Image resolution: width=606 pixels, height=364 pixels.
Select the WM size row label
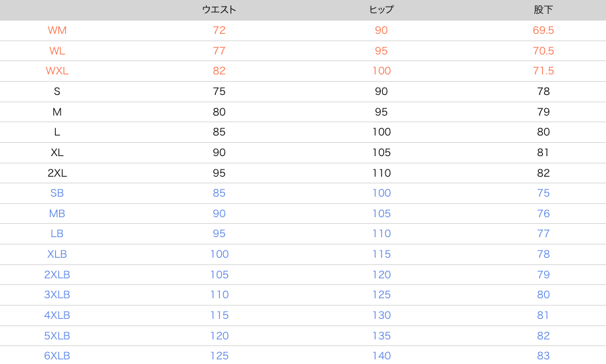point(57,30)
